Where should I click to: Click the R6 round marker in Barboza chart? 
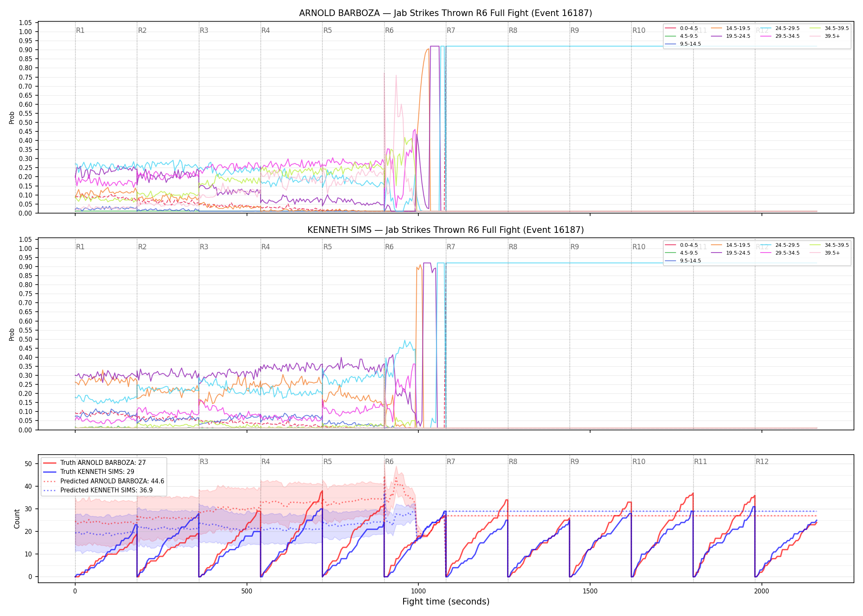coord(389,30)
